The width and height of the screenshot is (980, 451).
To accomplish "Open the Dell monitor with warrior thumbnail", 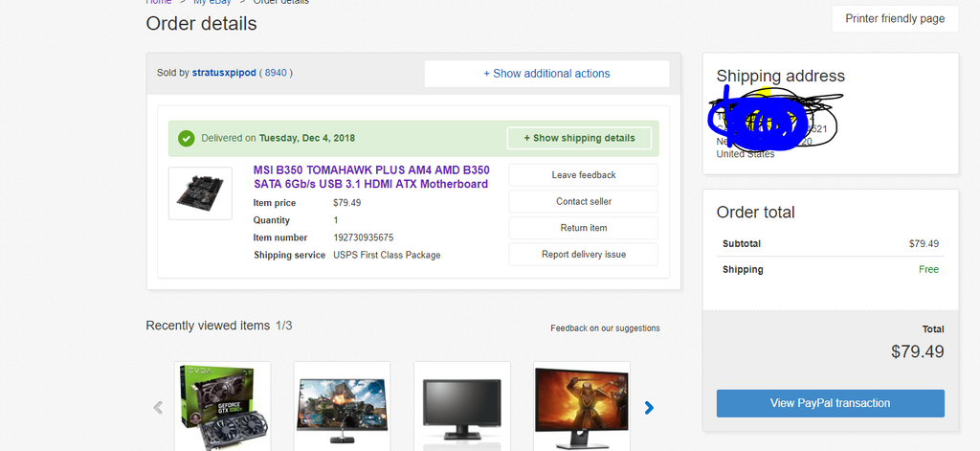I will tap(582, 406).
